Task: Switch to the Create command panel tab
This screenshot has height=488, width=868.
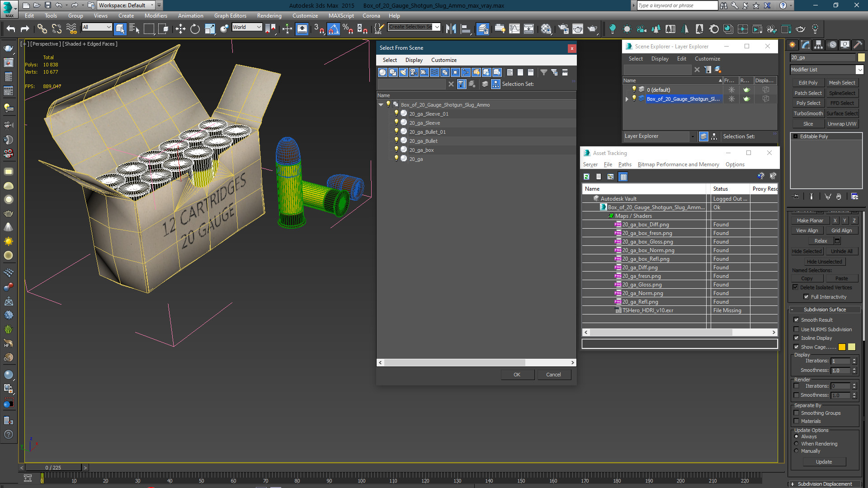Action: (792, 45)
